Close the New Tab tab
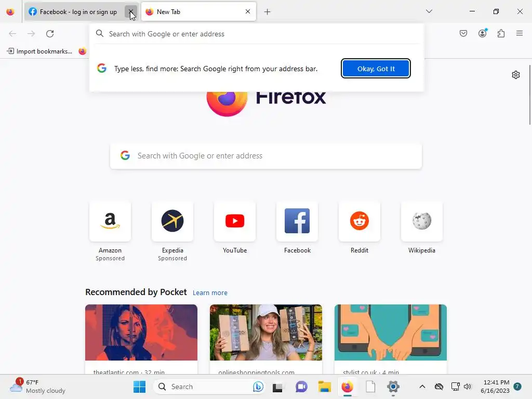Viewport: 532px width, 399px height. pos(248,11)
